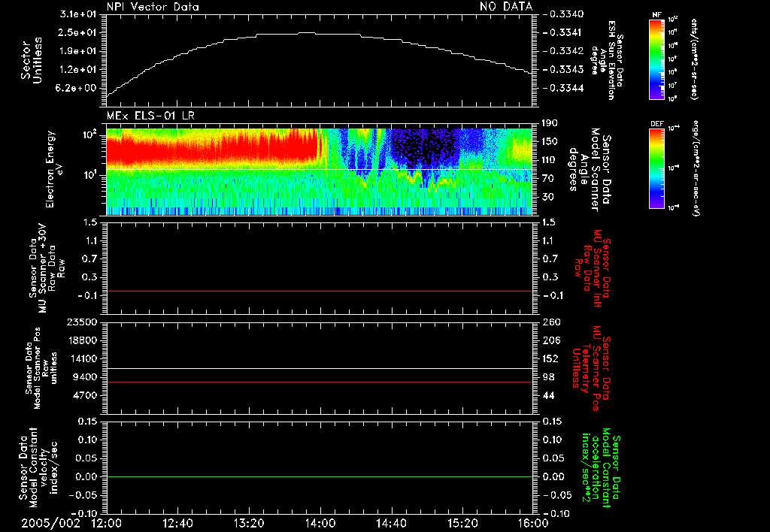Click the 152 telemetry tick label
This screenshot has width=770, height=532.
(x=552, y=358)
